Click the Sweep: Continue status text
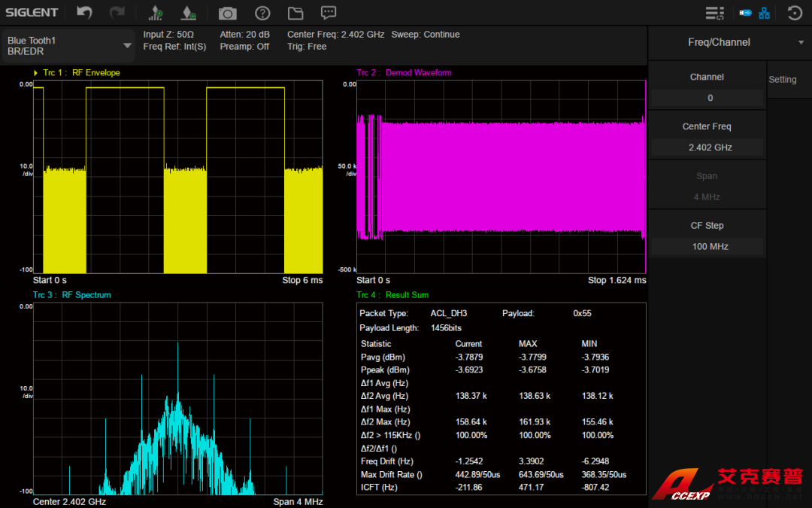This screenshot has height=508, width=812. coord(426,35)
